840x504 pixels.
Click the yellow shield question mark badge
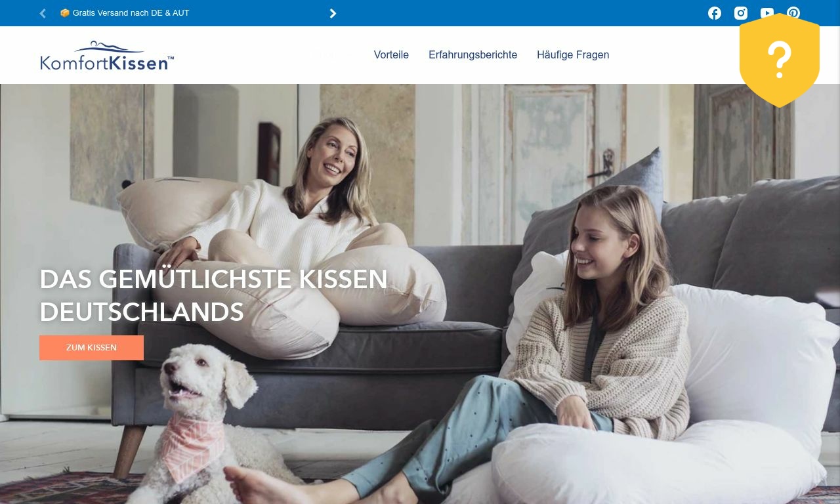pos(780,60)
